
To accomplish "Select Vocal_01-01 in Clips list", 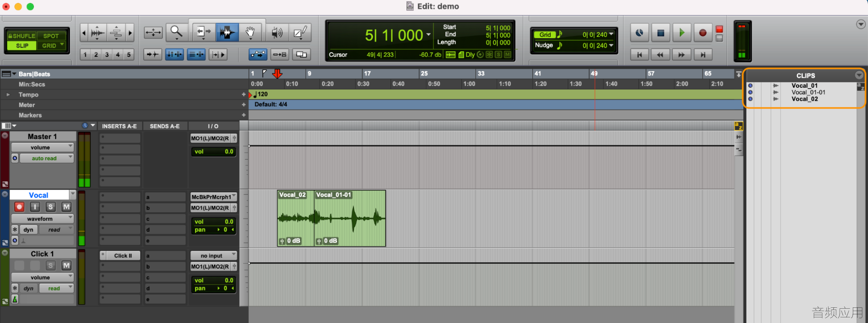I will (808, 92).
